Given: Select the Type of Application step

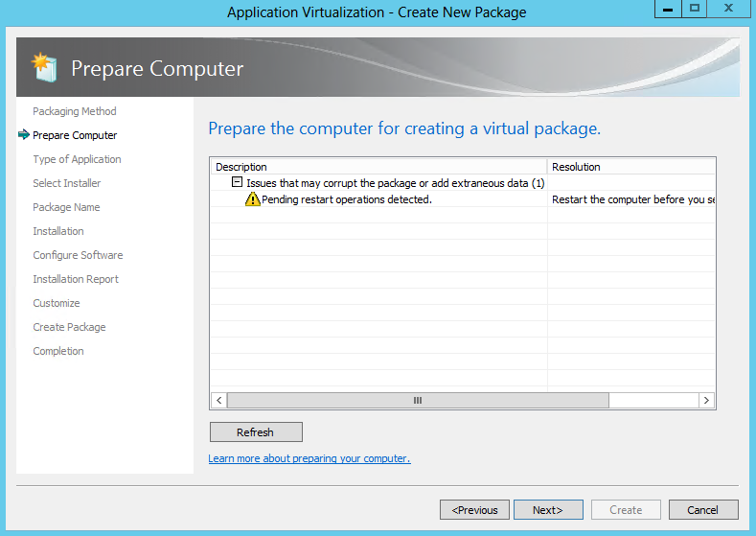Looking at the screenshot, I should click(x=77, y=159).
